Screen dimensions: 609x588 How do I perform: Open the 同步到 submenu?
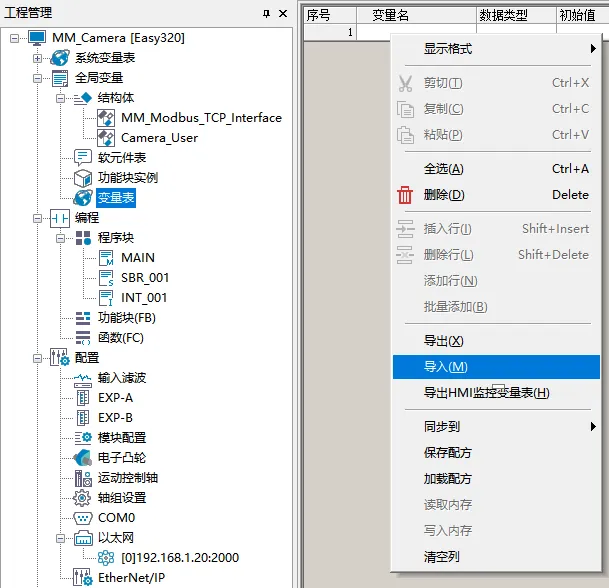496,427
